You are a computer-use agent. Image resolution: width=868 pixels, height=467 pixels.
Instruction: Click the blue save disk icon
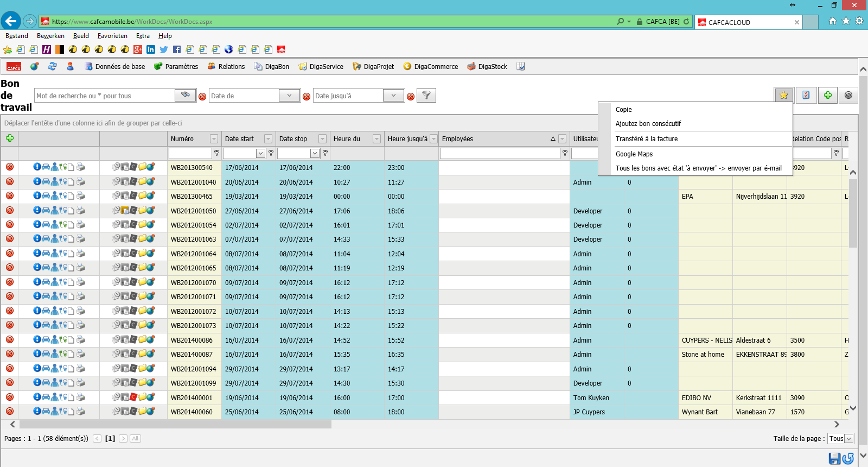click(x=834, y=458)
